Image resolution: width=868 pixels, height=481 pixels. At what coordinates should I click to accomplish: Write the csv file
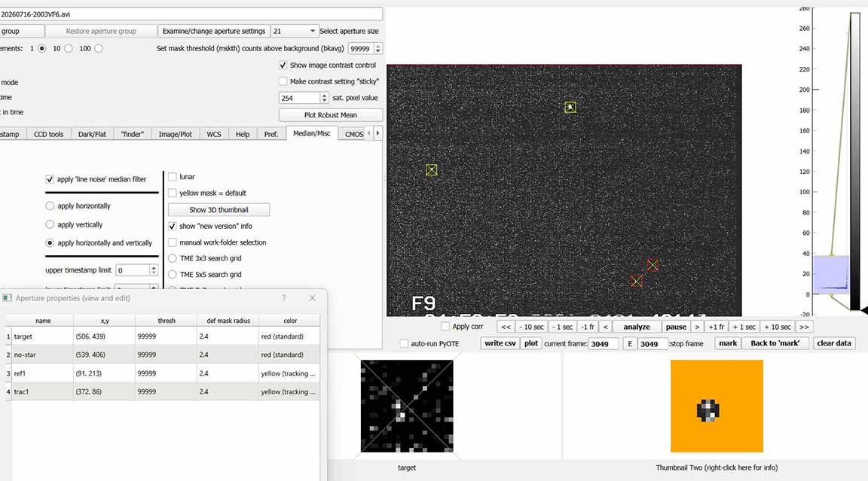501,343
